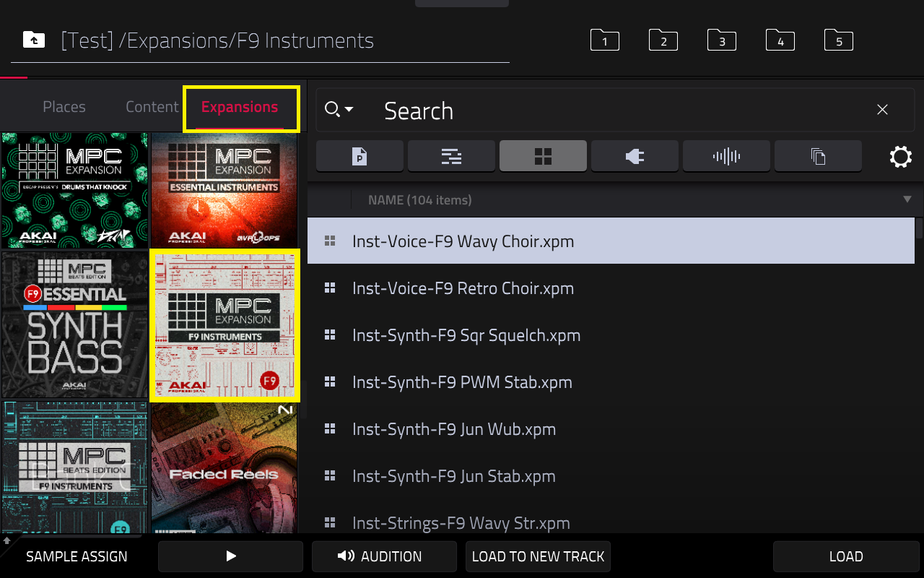
Task: Go up one folder level
Action: click(34, 40)
